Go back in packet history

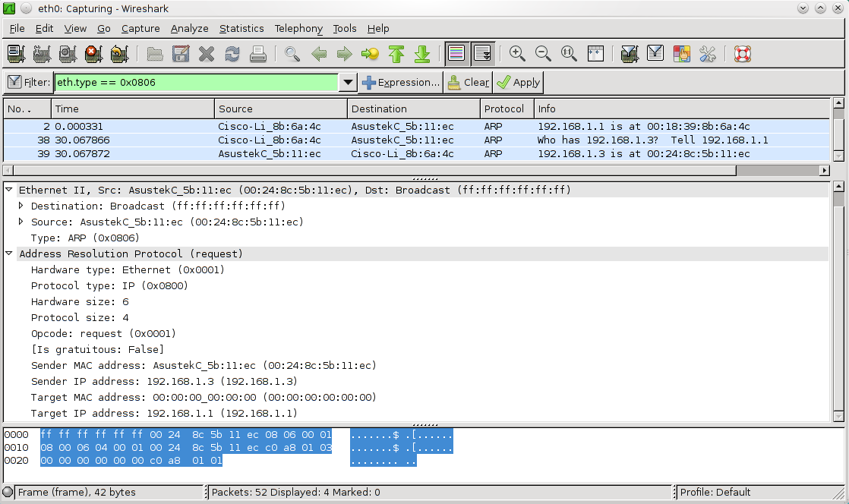coord(319,54)
